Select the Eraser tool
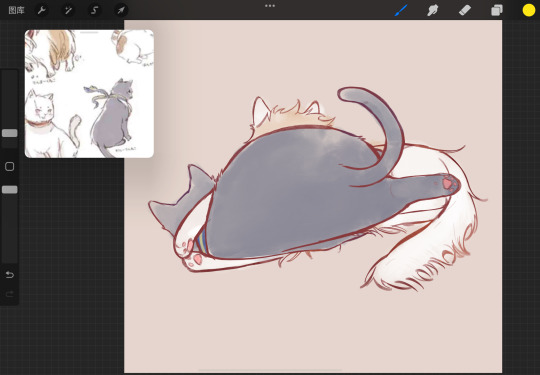 pyautogui.click(x=465, y=10)
